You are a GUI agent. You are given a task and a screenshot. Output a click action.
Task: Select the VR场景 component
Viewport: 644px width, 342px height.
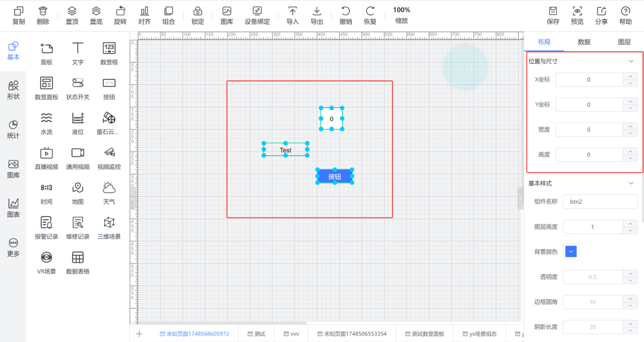(x=47, y=263)
